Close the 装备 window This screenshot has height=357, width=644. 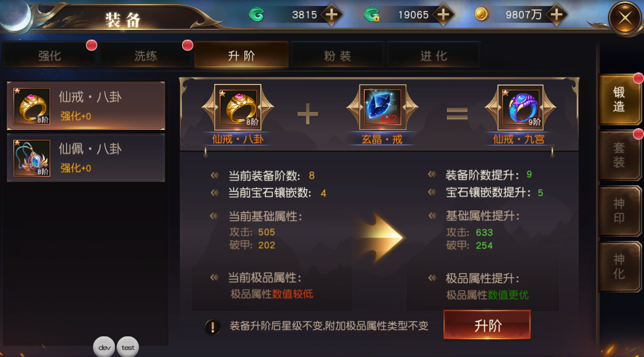click(625, 18)
